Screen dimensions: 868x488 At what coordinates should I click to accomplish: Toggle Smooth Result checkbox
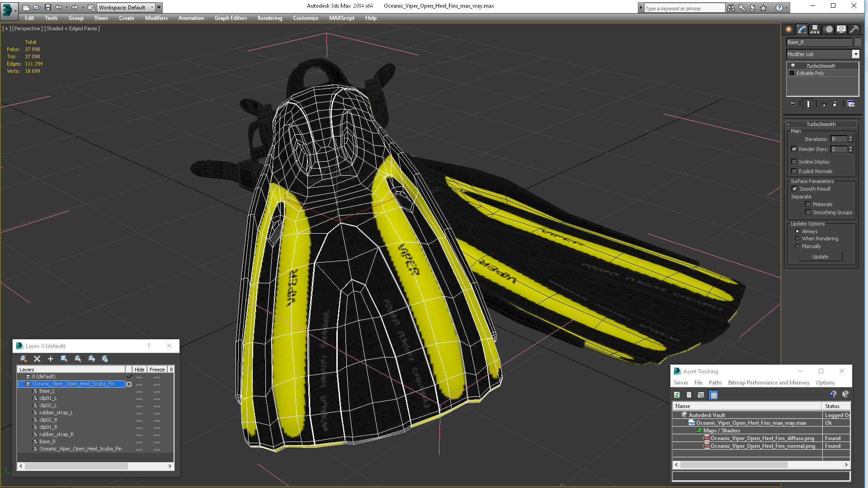pos(795,189)
